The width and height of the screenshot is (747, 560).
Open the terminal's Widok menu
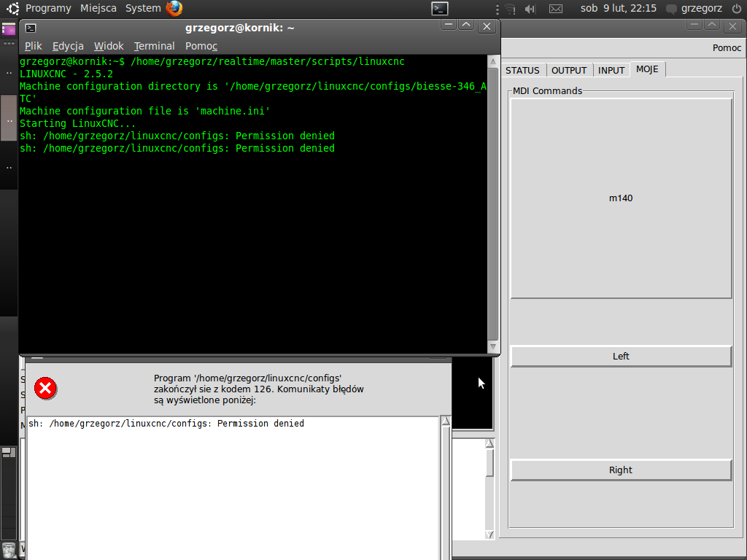tap(109, 46)
